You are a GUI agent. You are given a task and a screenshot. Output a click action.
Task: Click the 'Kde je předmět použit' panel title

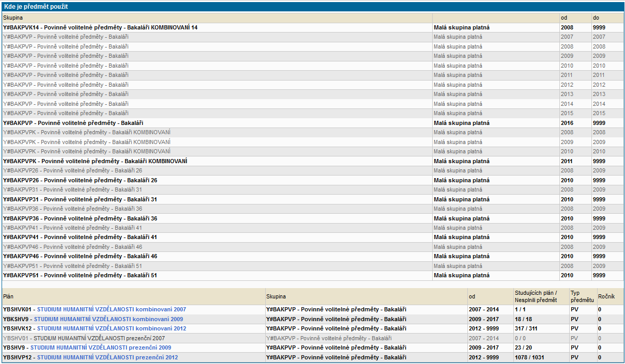click(x=36, y=7)
